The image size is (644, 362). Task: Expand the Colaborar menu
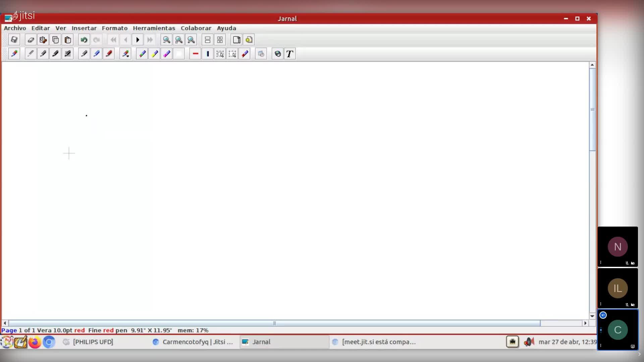pos(196,28)
